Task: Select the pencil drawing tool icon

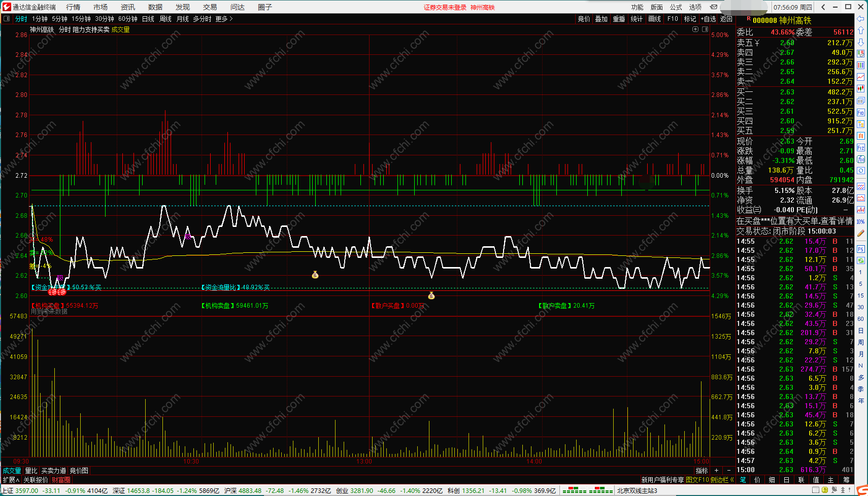Action: click(x=860, y=233)
